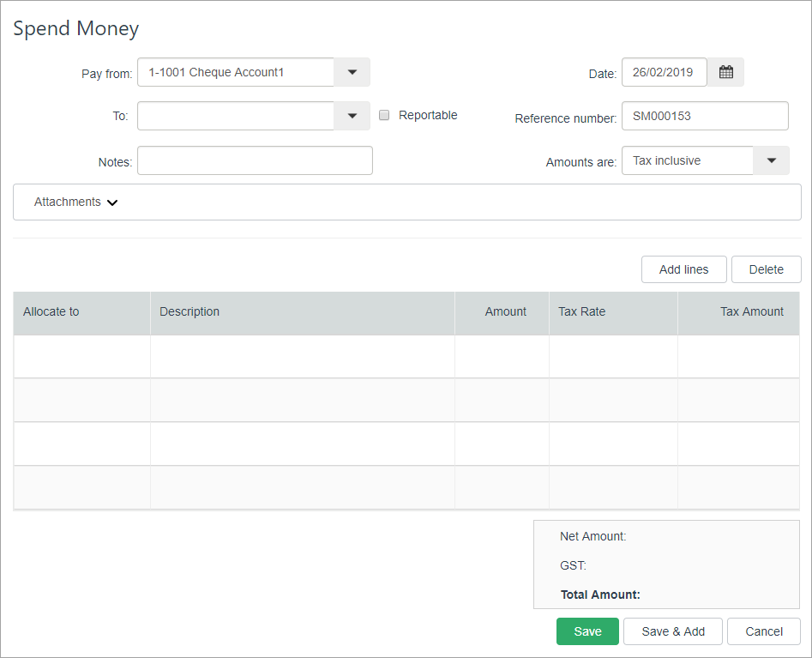Click the Amount column header
This screenshot has width=812, height=658.
point(502,313)
